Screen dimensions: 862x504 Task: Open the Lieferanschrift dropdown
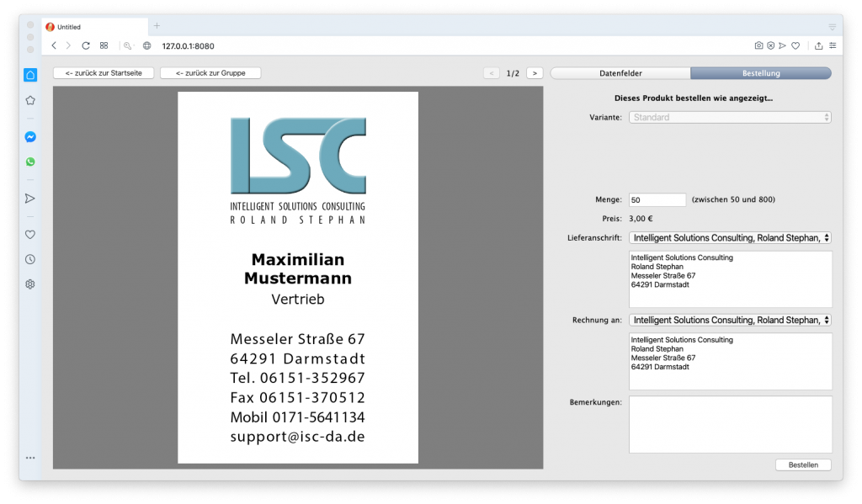click(x=730, y=238)
